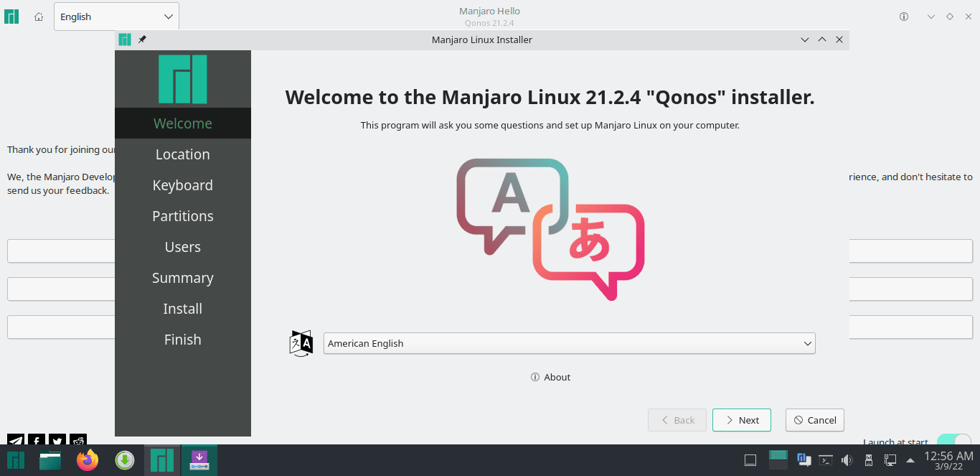Select the Welcome step in sidebar

tap(183, 123)
